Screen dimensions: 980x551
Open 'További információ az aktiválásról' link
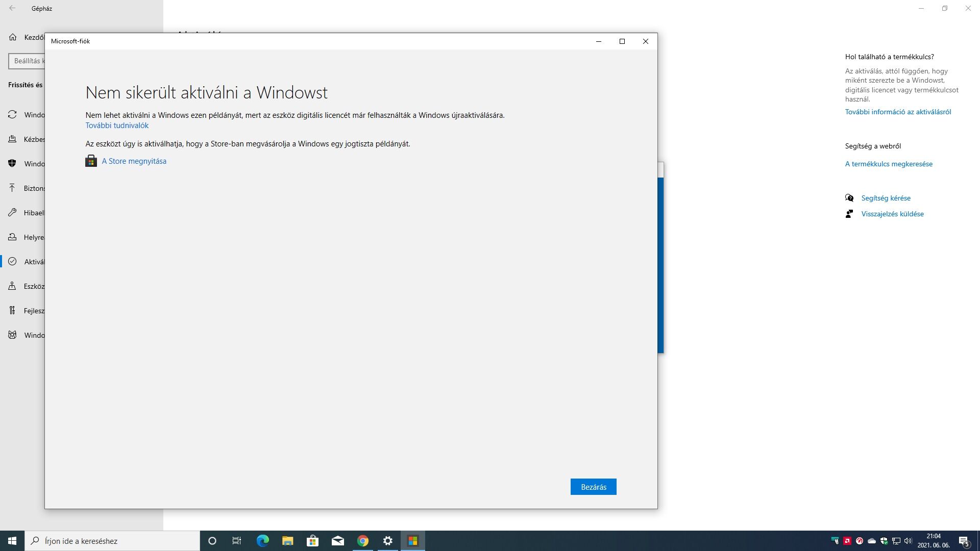click(898, 112)
